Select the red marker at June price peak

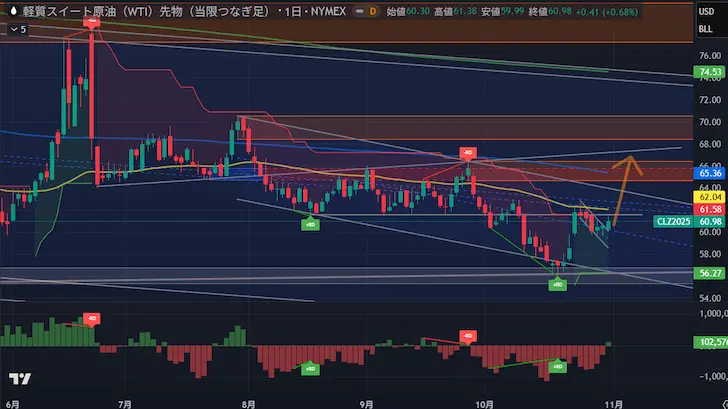[92, 21]
